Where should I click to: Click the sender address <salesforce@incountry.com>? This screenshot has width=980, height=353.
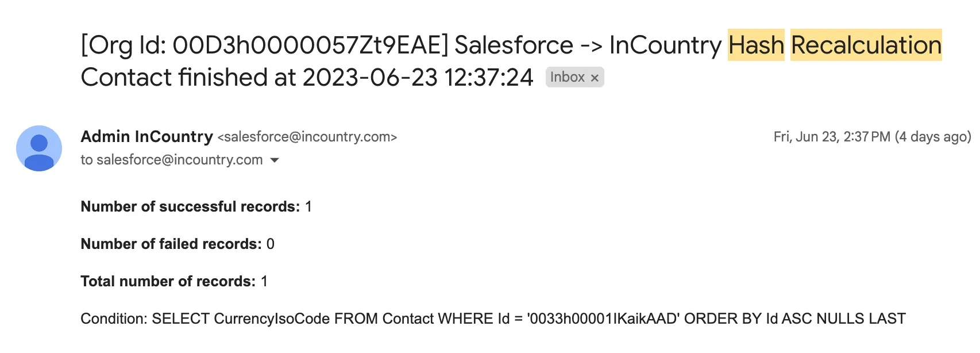[307, 137]
